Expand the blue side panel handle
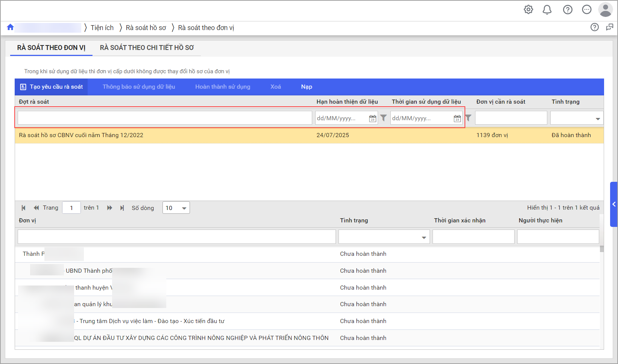 pos(613,204)
